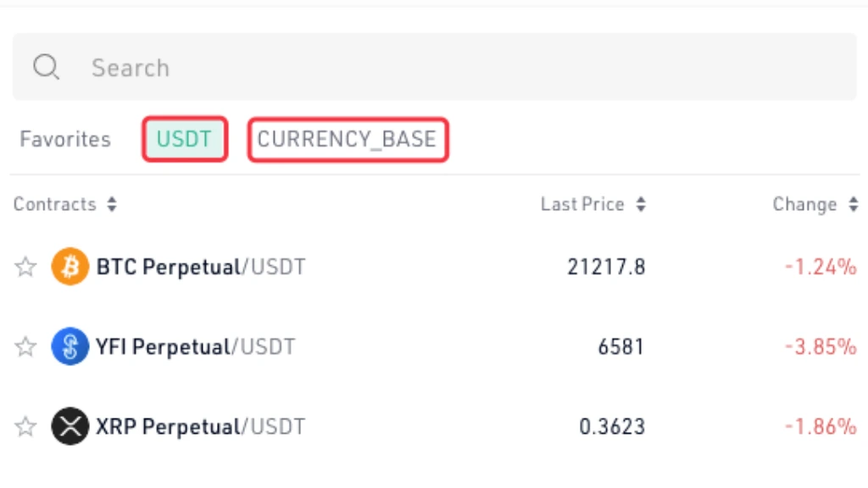The height and width of the screenshot is (488, 868).
Task: Open the XRP Perpetual/USDT contract
Action: click(x=200, y=427)
